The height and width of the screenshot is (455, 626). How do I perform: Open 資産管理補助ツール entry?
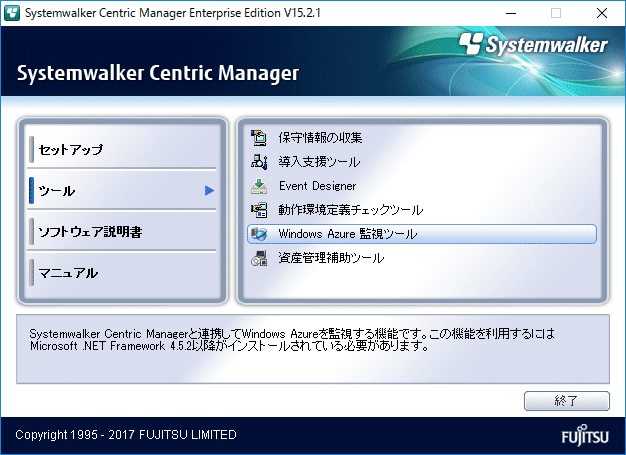tap(331, 258)
